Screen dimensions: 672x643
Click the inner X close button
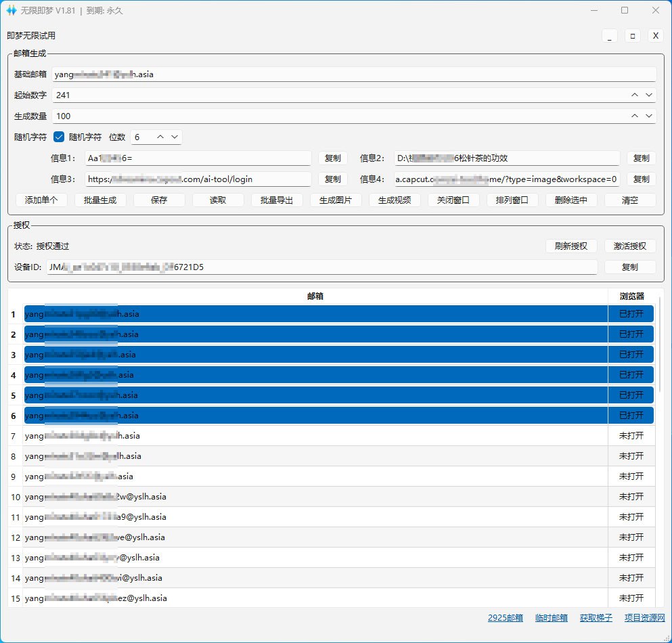tap(655, 37)
